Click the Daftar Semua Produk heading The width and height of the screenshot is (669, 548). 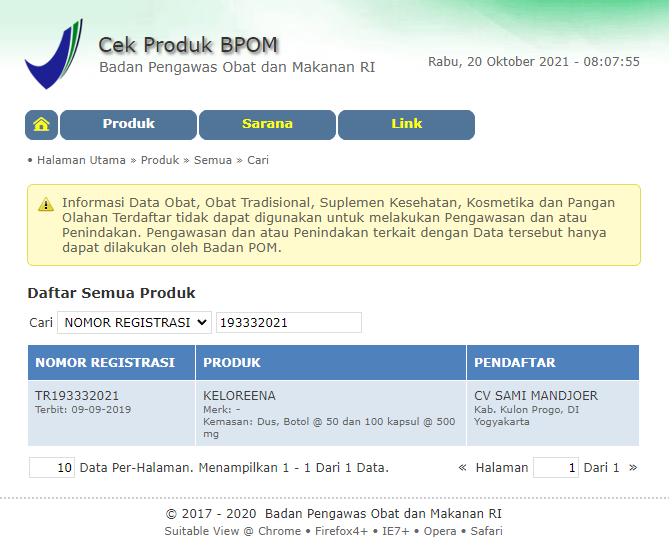tap(111, 293)
